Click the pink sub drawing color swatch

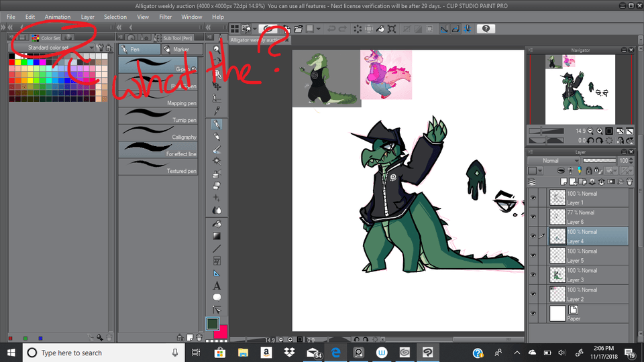pyautogui.click(x=221, y=331)
